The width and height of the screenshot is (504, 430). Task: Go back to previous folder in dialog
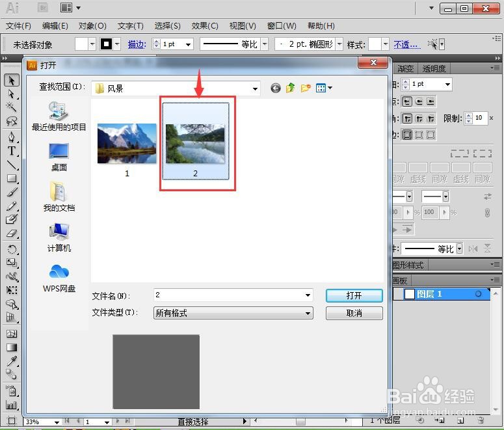coord(276,88)
